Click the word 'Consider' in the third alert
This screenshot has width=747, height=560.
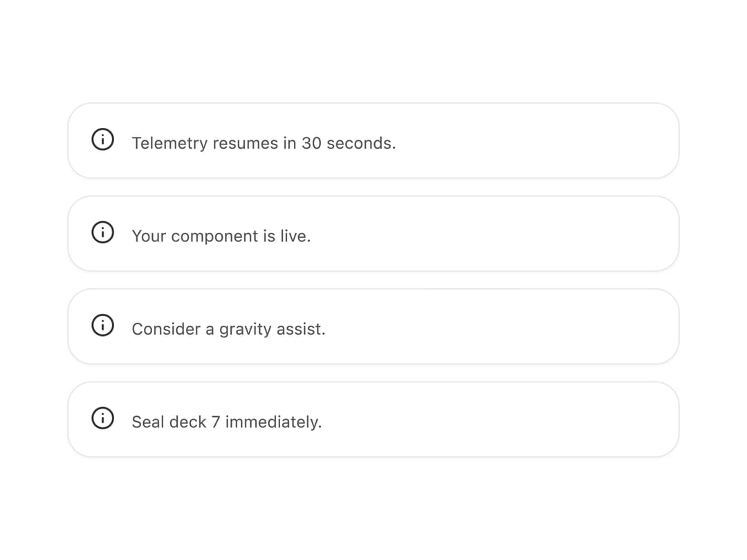click(166, 329)
